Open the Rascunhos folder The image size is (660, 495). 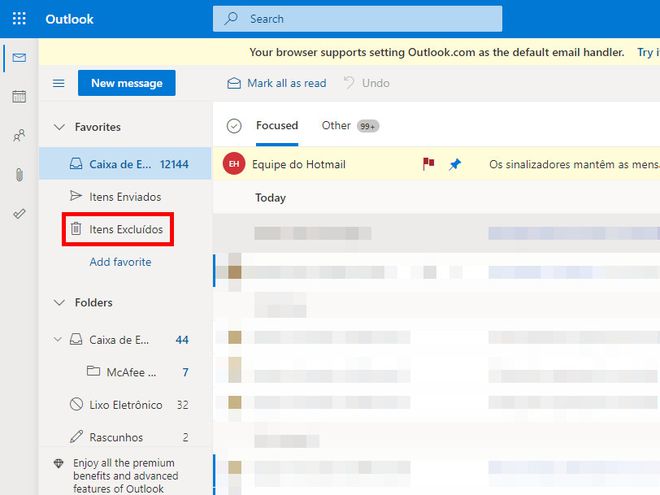(x=125, y=437)
